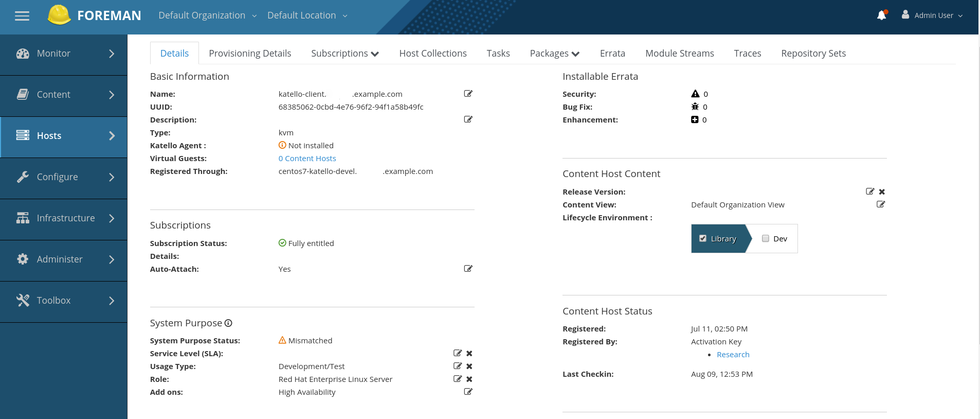Image resolution: width=980 pixels, height=419 pixels.
Task: Clear the Service Level (SLA) value
Action: (469, 354)
